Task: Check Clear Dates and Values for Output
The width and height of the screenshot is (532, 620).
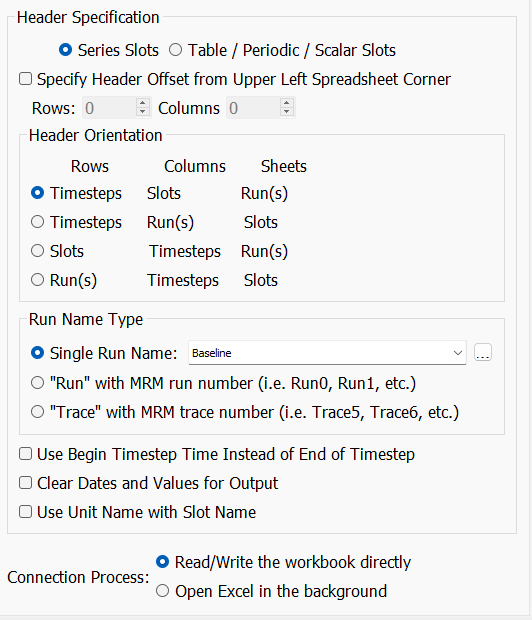Action: coord(25,483)
